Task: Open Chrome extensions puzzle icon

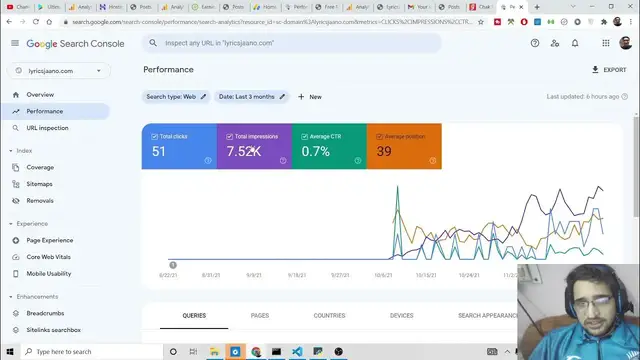Action: coord(604,22)
